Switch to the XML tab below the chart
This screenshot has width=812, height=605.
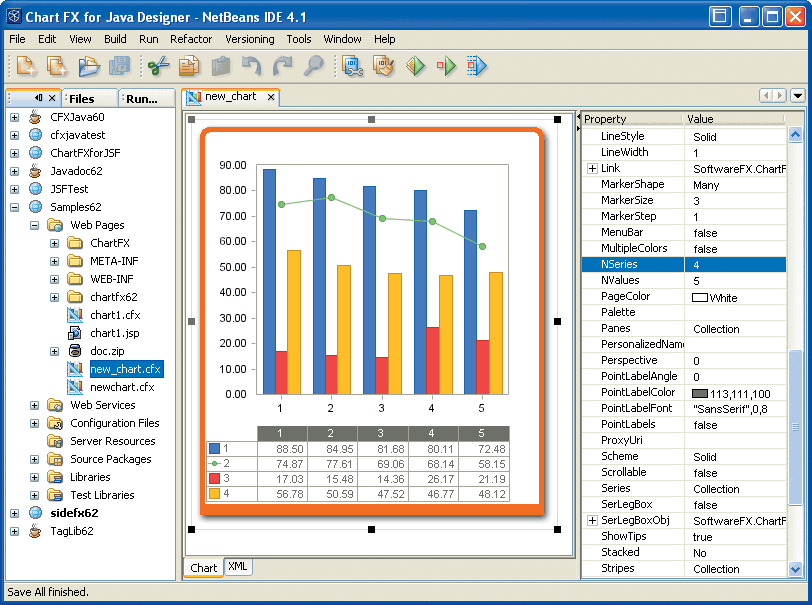(237, 567)
